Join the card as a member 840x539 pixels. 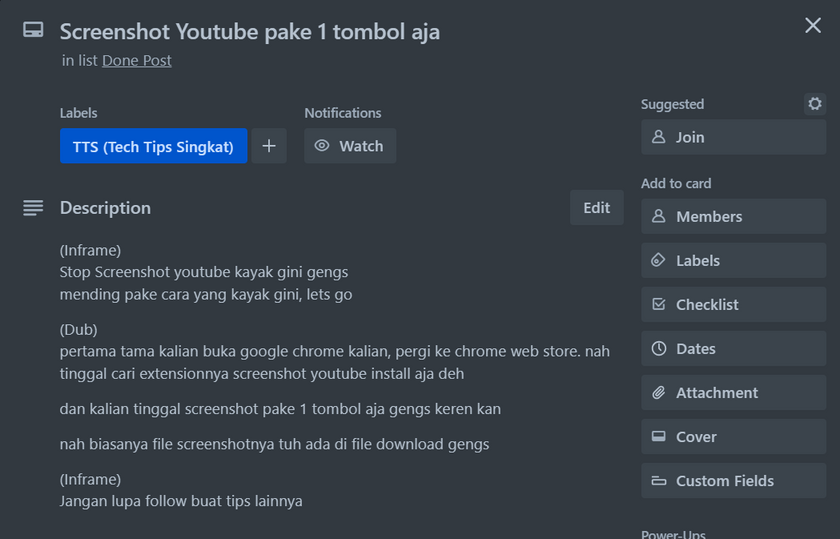click(x=733, y=137)
